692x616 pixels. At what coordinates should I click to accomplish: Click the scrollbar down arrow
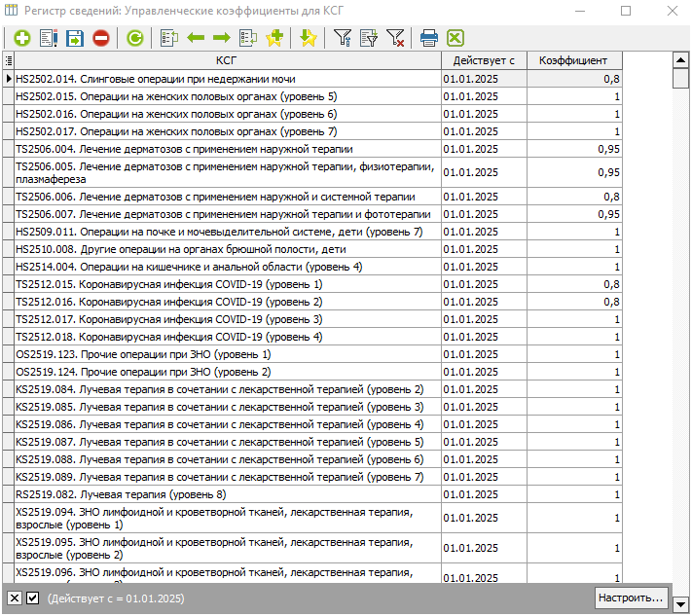click(680, 605)
